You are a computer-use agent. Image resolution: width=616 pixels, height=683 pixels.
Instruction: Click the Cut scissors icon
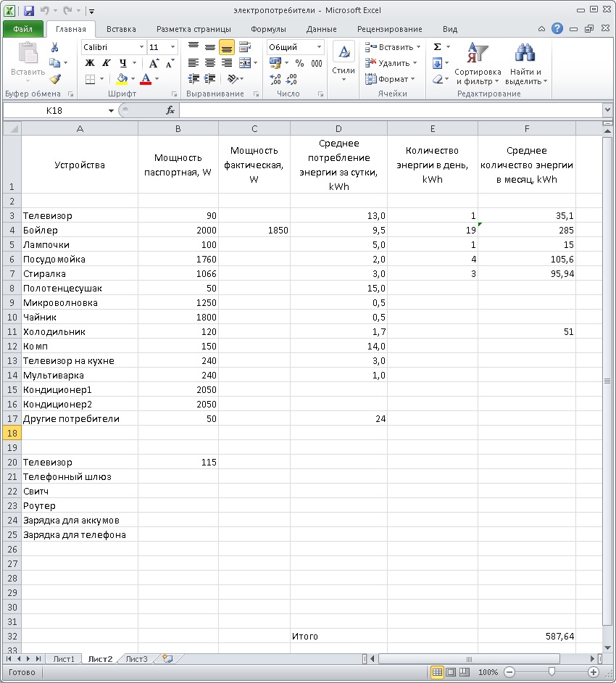(55, 47)
